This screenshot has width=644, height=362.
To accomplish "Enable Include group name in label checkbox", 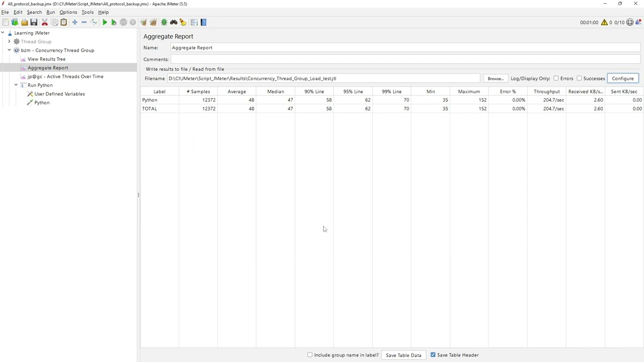I will (310, 355).
